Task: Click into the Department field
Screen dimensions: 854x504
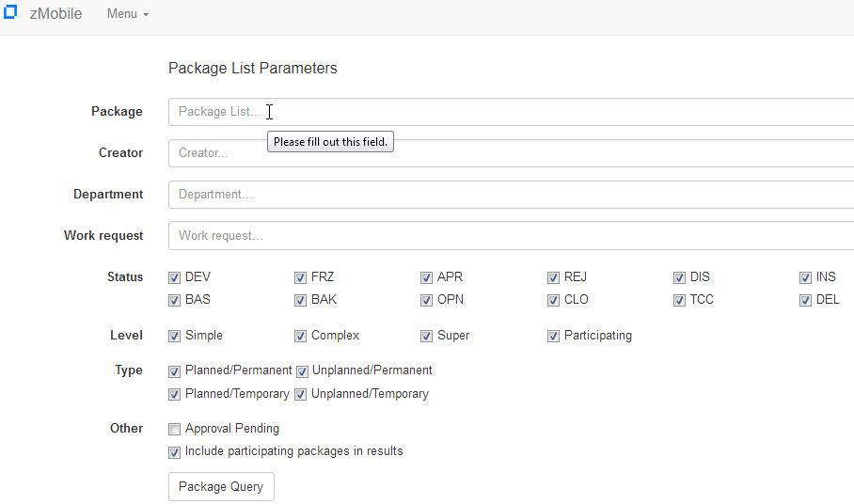Action: coord(508,195)
